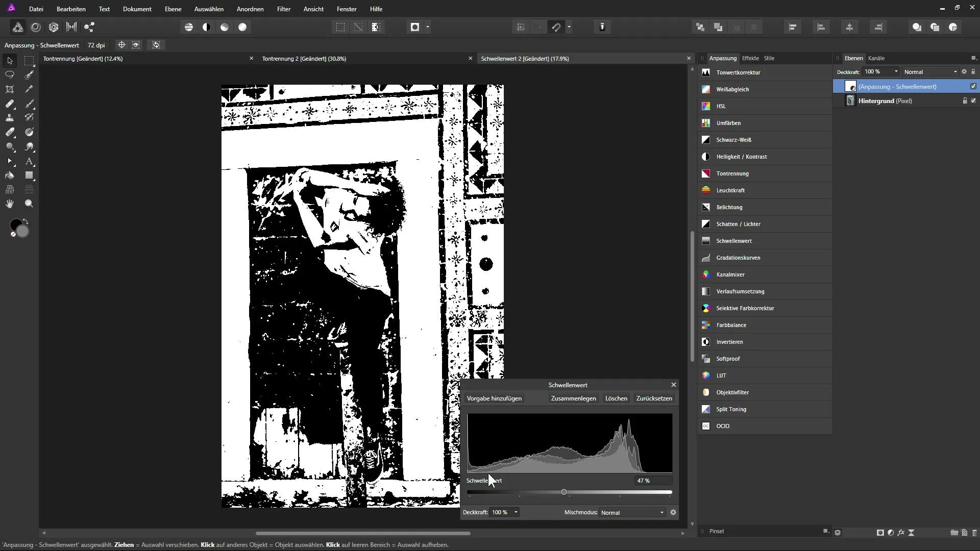Select the Text tool

[30, 161]
